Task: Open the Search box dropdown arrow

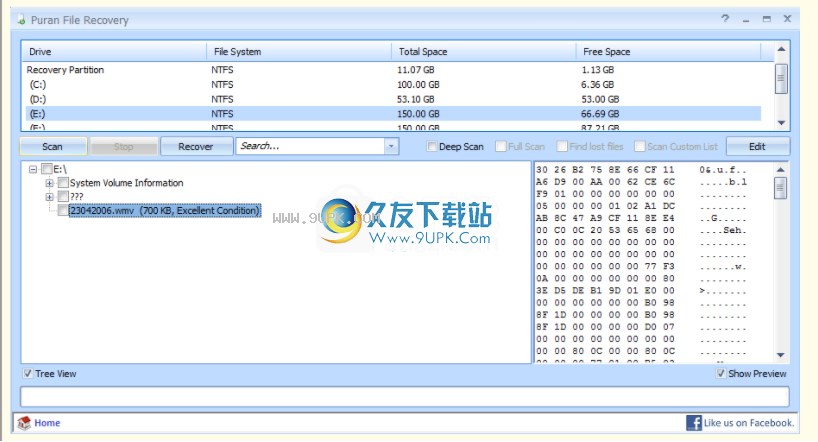Action: 391,147
